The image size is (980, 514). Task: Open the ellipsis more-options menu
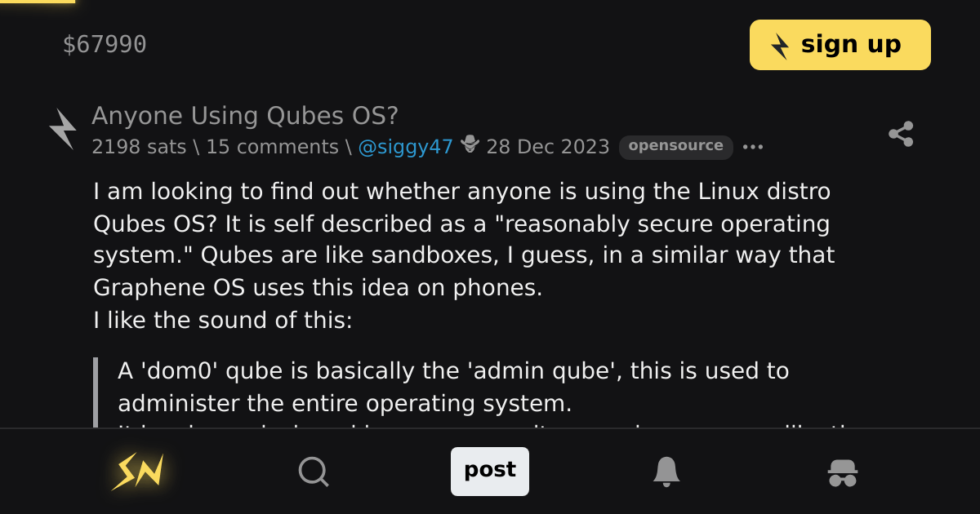pos(753,147)
